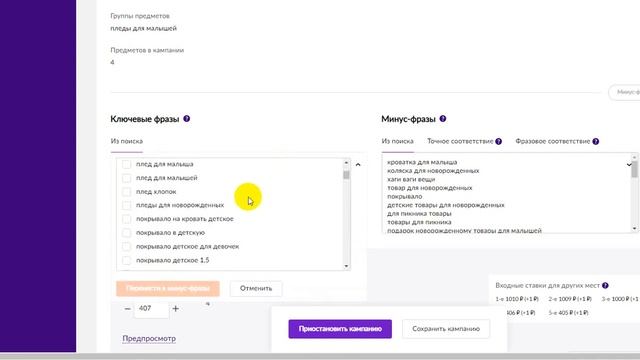
Task: Click 'пледы для малышей' group value
Action: (143, 29)
